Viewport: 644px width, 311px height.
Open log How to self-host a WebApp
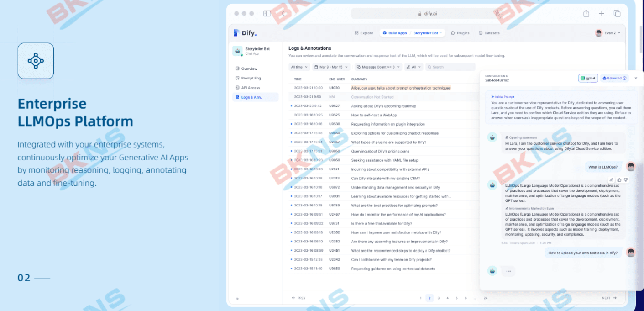383,115
